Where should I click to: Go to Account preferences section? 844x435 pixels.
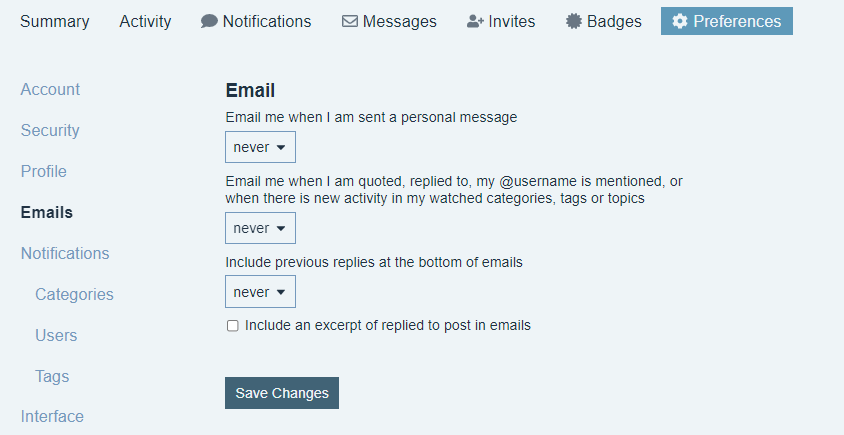[x=50, y=89]
